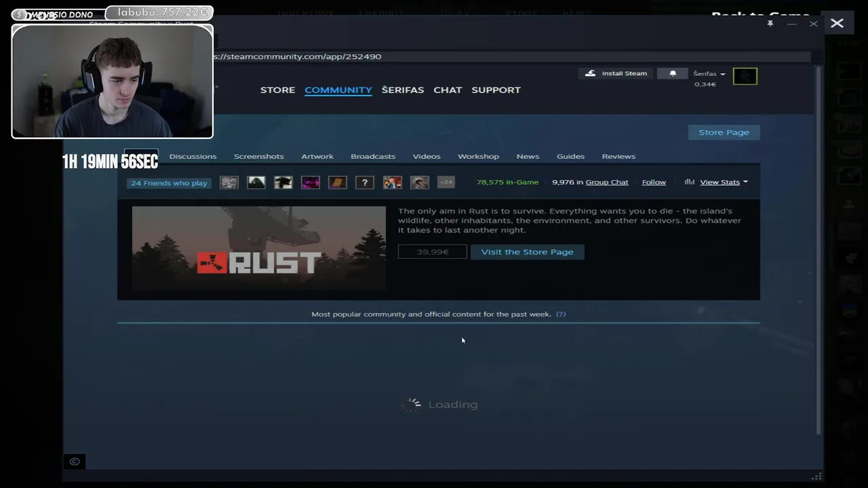This screenshot has height=488, width=868.
Task: Open the Reviews tab
Action: coord(618,156)
